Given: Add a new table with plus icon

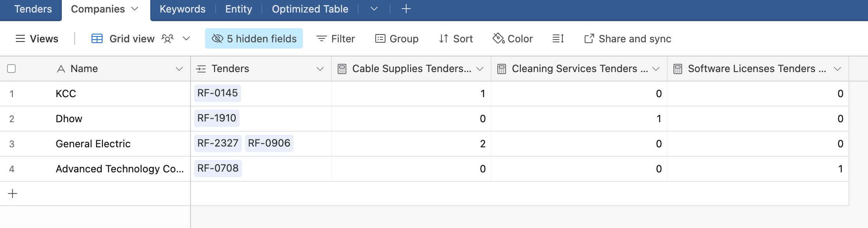Looking at the screenshot, I should pos(406,9).
